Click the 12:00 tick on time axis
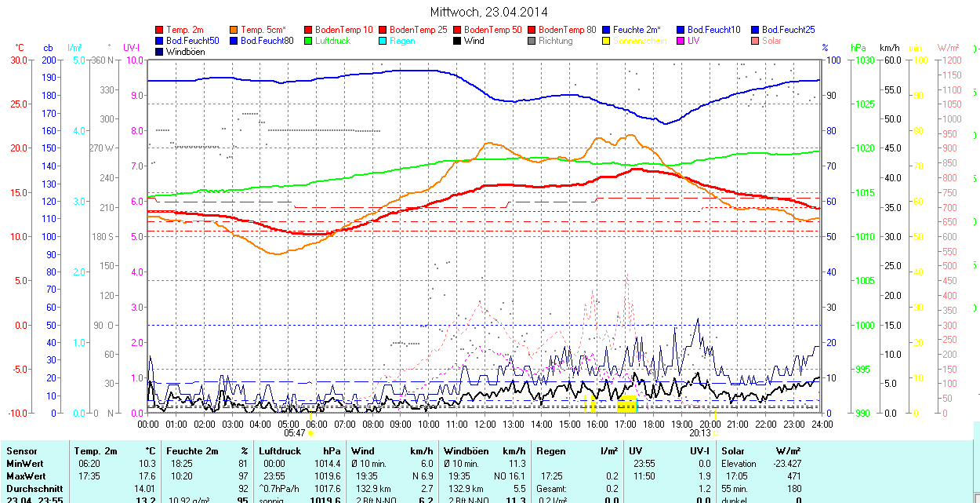The width and height of the screenshot is (980, 503). coord(485,424)
